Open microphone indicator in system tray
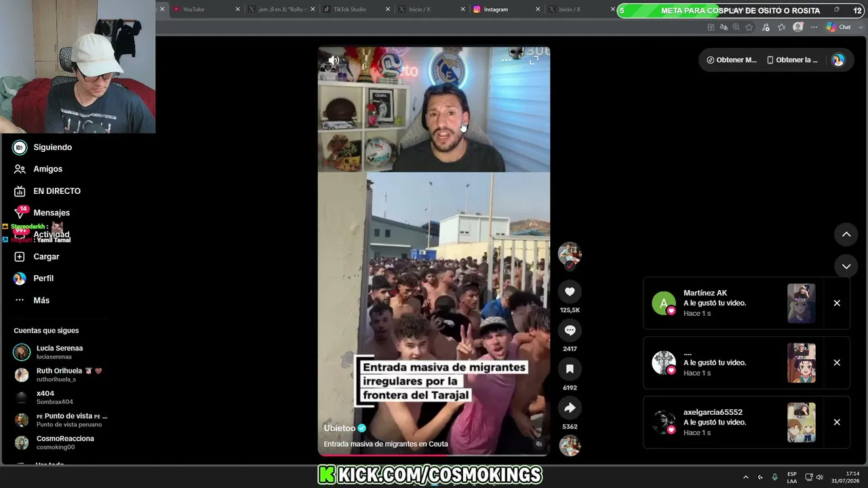Image resolution: width=868 pixels, height=488 pixels. pos(775,477)
